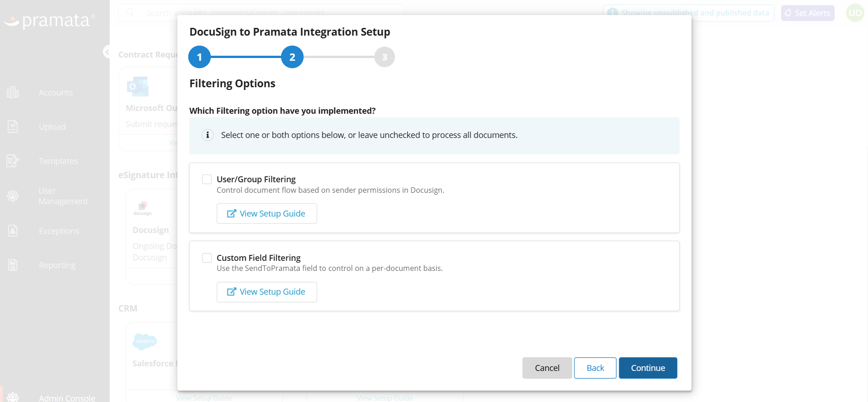The height and width of the screenshot is (402, 868).
Task: Click the Set Alerts button
Action: point(808,13)
